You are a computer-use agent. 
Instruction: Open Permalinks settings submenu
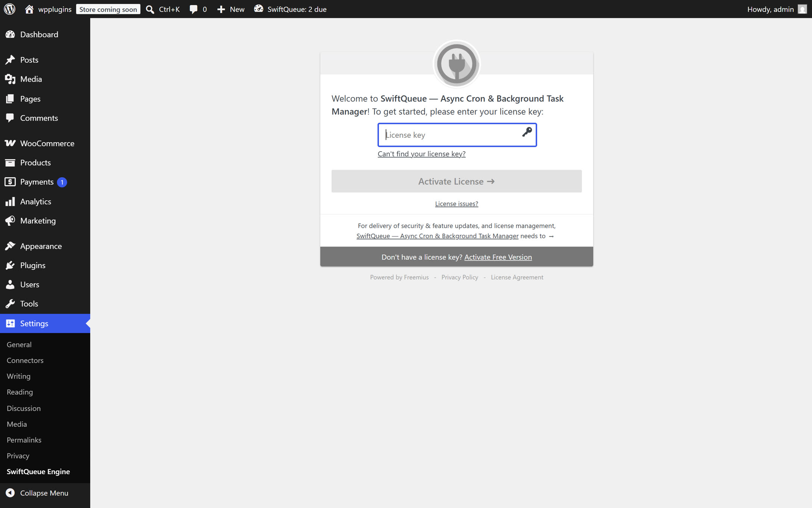[x=24, y=440]
